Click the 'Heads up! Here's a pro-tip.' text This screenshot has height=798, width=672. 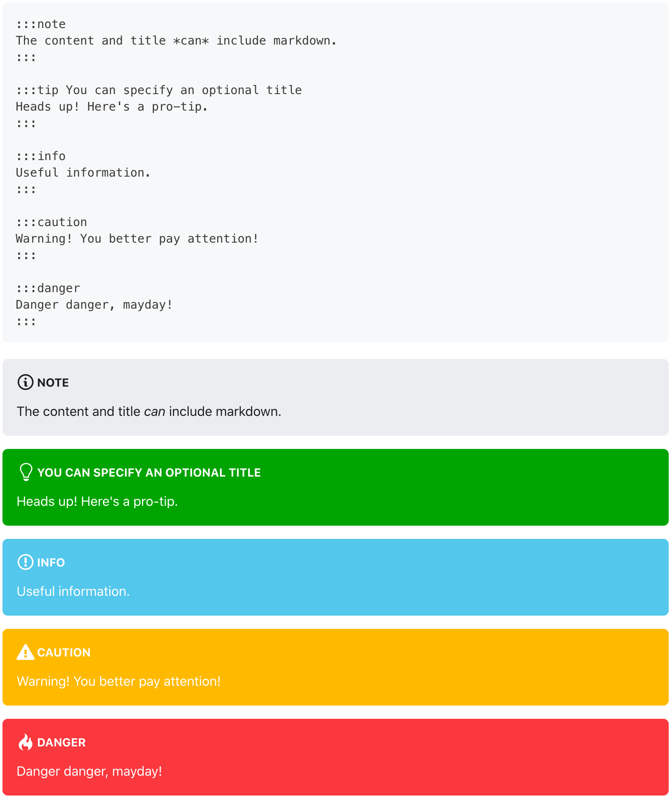[x=97, y=501]
